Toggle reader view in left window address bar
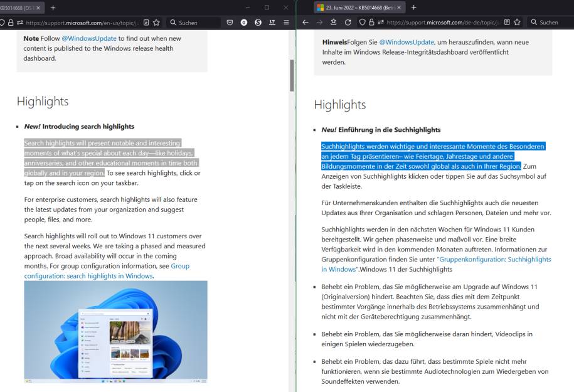This screenshot has height=392, width=574. click(146, 23)
